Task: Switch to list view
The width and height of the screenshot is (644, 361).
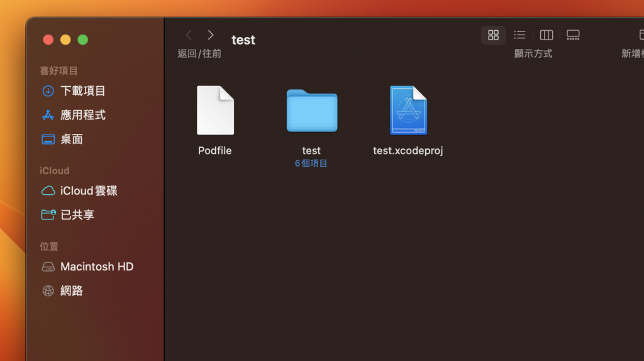Action: pos(519,35)
